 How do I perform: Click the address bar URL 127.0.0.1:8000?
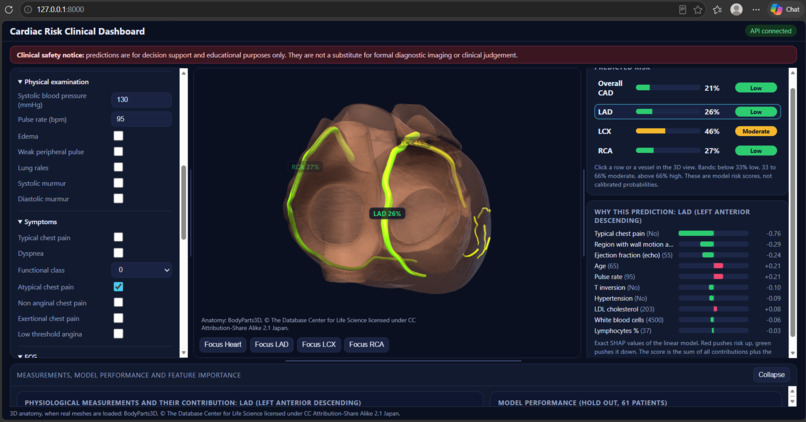[x=61, y=9]
